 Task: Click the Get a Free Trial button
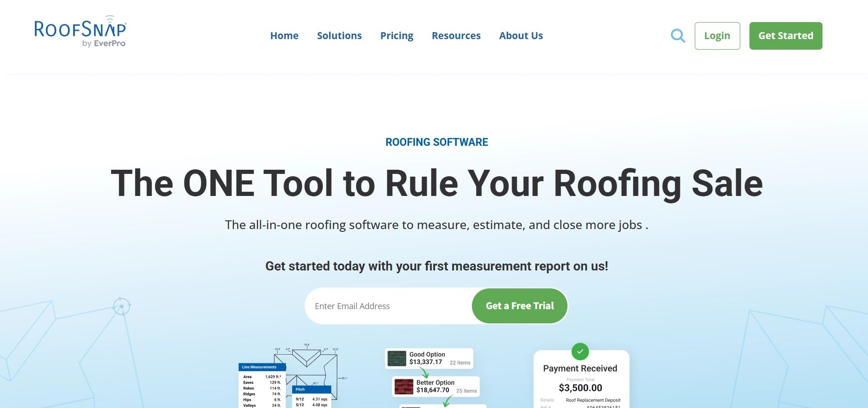[520, 306]
